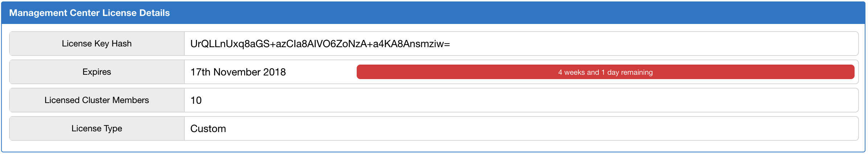The height and width of the screenshot is (156, 868).
Task: Click the Expires label cell
Action: coord(97,72)
